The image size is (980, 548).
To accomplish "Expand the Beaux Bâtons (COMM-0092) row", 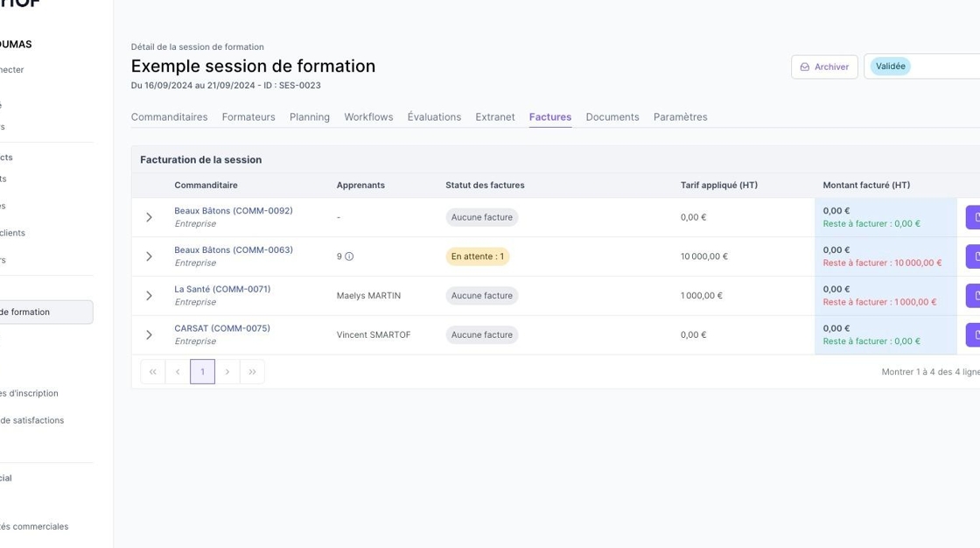I will tap(149, 217).
